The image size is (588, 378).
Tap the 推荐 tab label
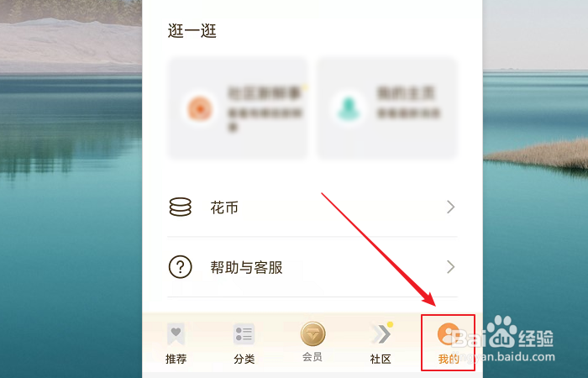click(176, 359)
